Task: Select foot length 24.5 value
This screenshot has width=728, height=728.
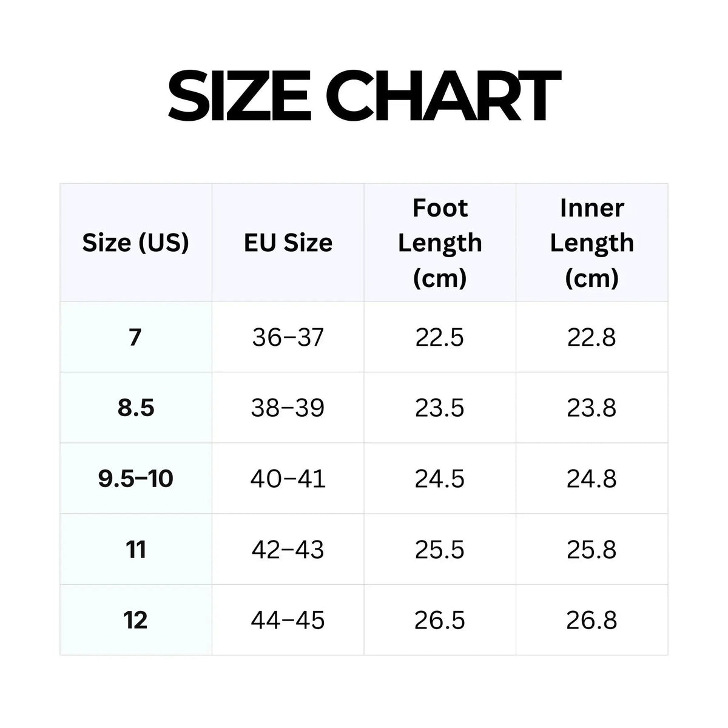Action: 440,479
